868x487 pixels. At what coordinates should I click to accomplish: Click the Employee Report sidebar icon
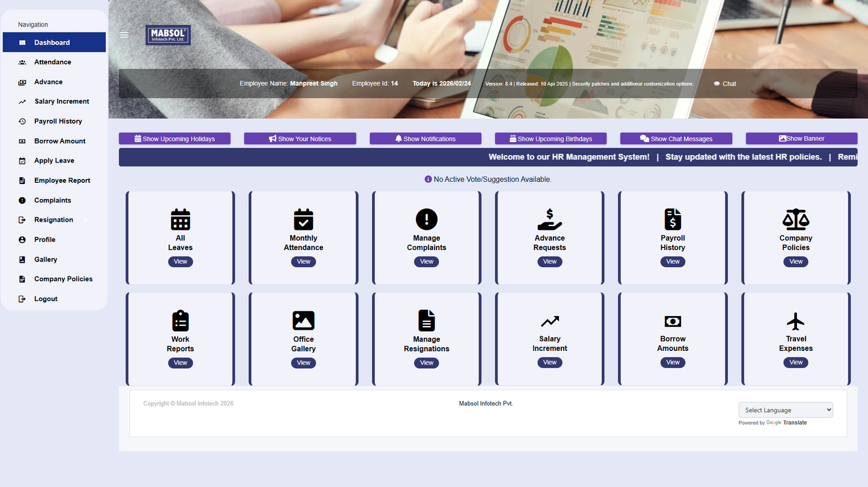pyautogui.click(x=22, y=181)
